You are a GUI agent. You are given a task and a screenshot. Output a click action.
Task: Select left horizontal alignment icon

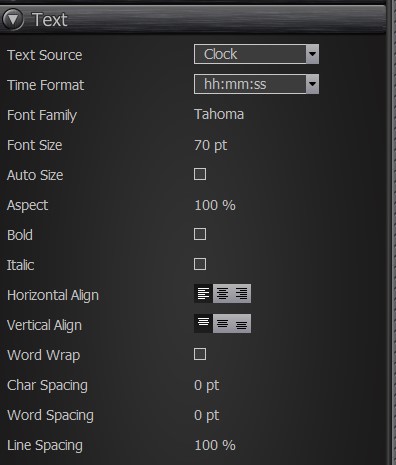[x=203, y=294]
